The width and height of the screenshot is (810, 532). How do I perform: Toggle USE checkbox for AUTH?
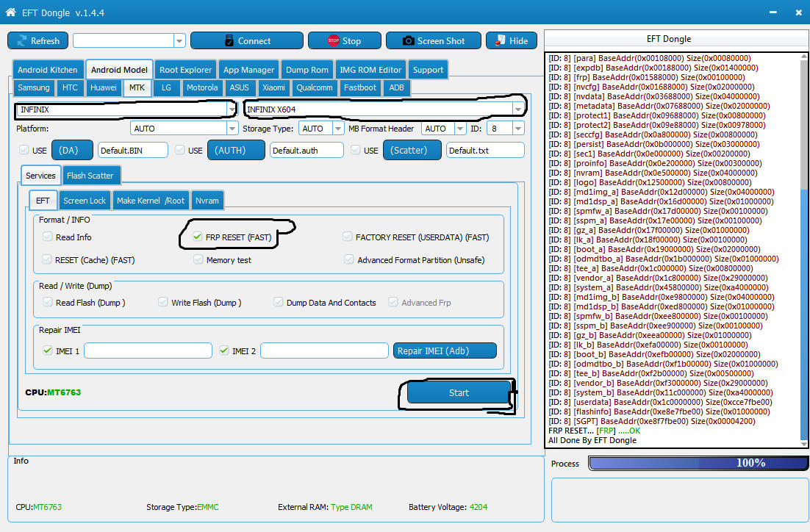click(180, 150)
